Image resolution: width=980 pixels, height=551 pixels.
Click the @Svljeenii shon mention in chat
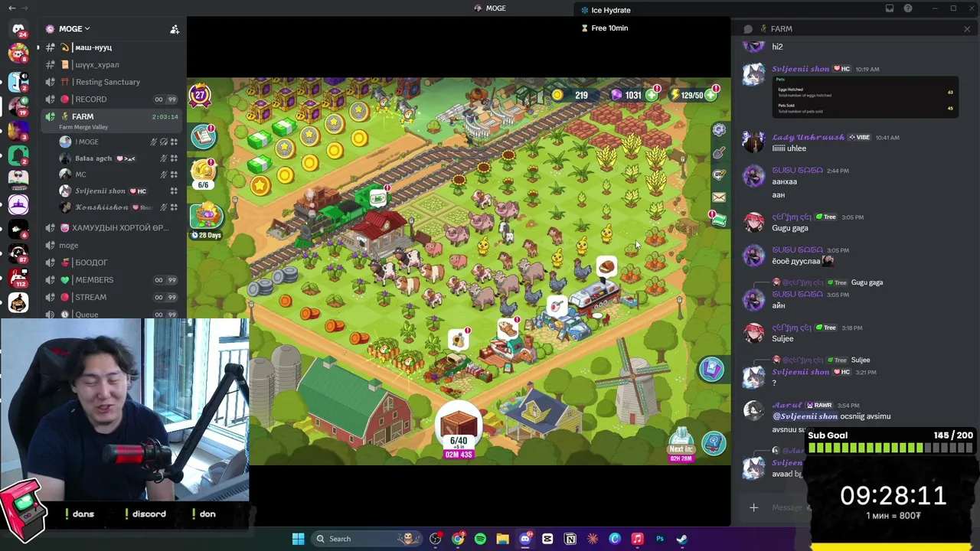point(805,416)
